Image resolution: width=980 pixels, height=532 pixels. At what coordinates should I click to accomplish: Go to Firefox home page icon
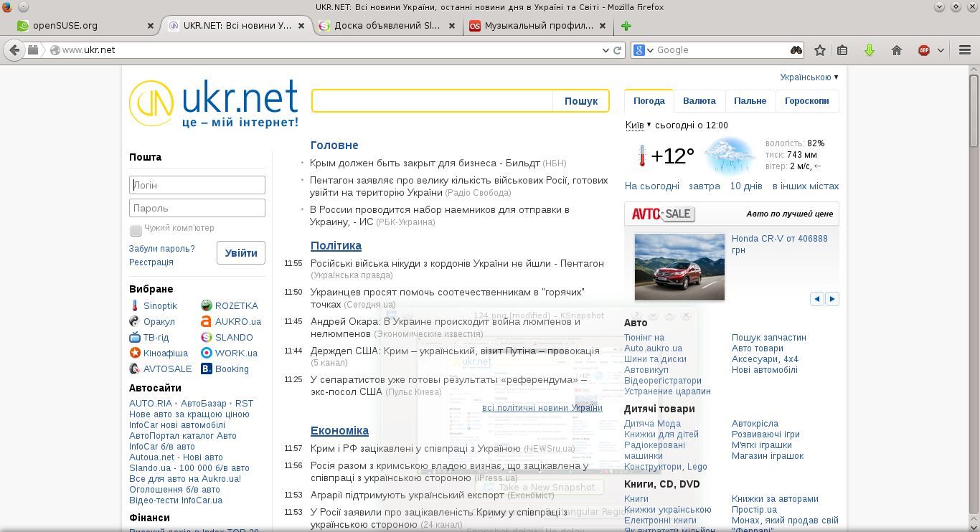coord(896,50)
